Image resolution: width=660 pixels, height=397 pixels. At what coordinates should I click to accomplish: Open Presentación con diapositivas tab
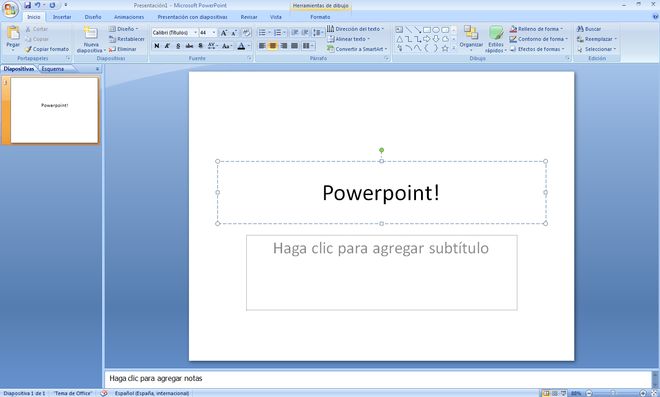point(192,17)
